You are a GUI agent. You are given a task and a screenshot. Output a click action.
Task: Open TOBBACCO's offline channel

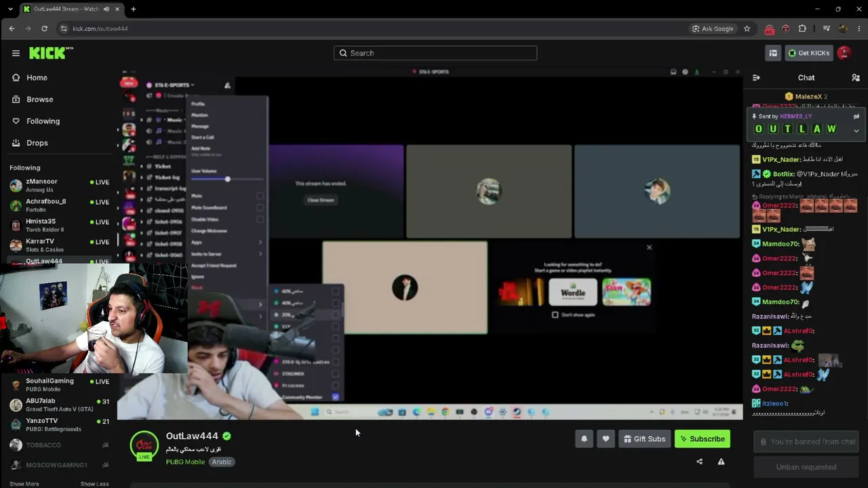click(59, 445)
